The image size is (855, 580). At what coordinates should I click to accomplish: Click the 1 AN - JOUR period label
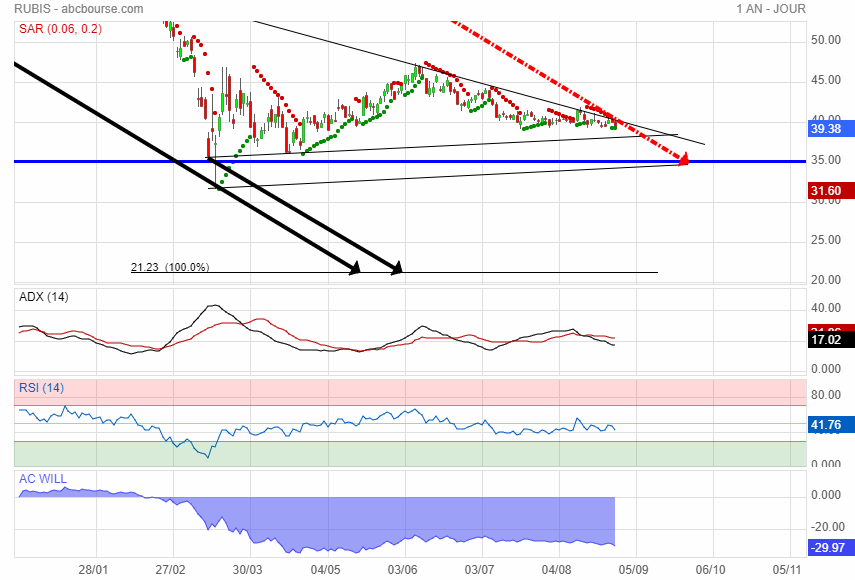click(770, 9)
